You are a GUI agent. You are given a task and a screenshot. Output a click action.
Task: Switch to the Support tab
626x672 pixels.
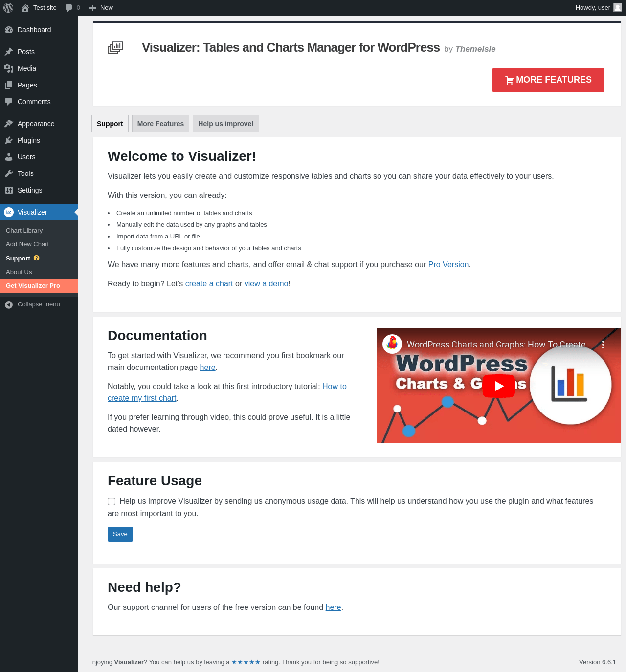(110, 124)
